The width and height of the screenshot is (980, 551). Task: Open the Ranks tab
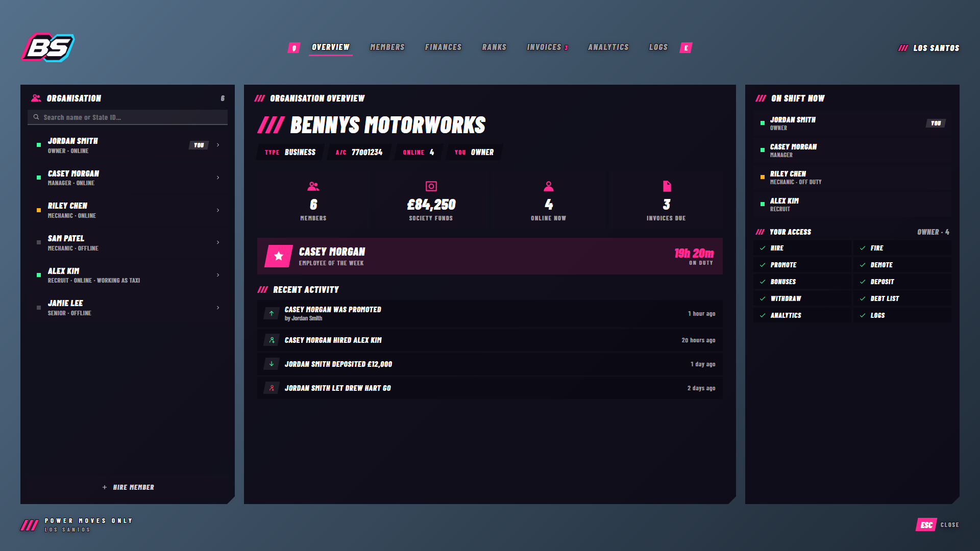coord(494,47)
